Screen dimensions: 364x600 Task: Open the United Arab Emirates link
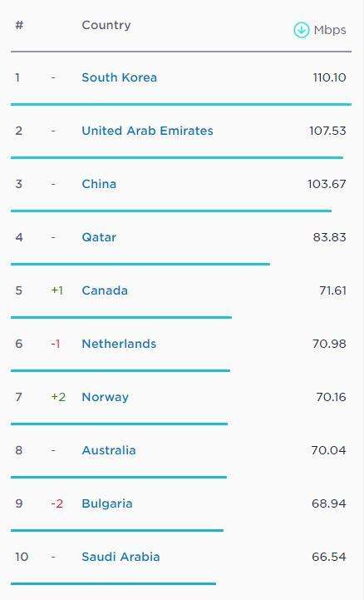click(147, 131)
